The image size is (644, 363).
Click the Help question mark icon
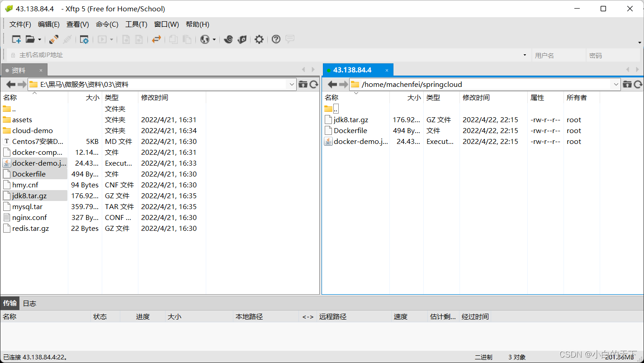(276, 39)
